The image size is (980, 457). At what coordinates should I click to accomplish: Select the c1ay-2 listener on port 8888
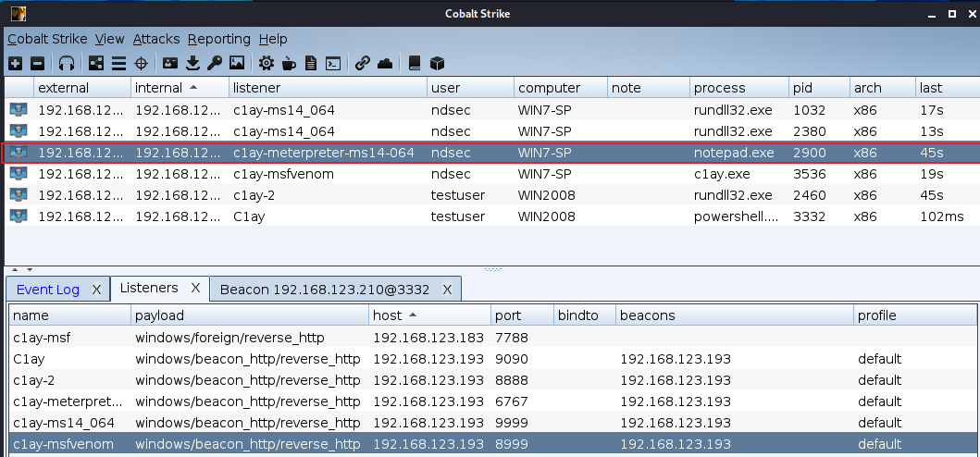click(492, 380)
